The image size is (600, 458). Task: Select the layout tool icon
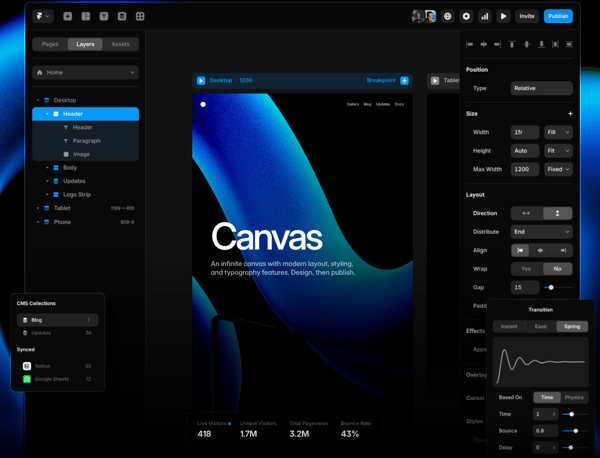coord(86,16)
